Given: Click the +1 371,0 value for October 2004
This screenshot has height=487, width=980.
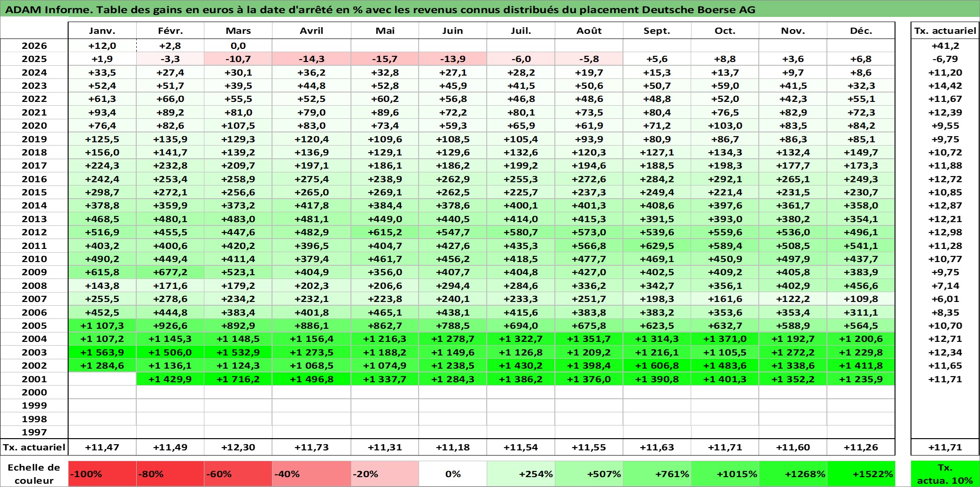Looking at the screenshot, I should click(x=725, y=339).
